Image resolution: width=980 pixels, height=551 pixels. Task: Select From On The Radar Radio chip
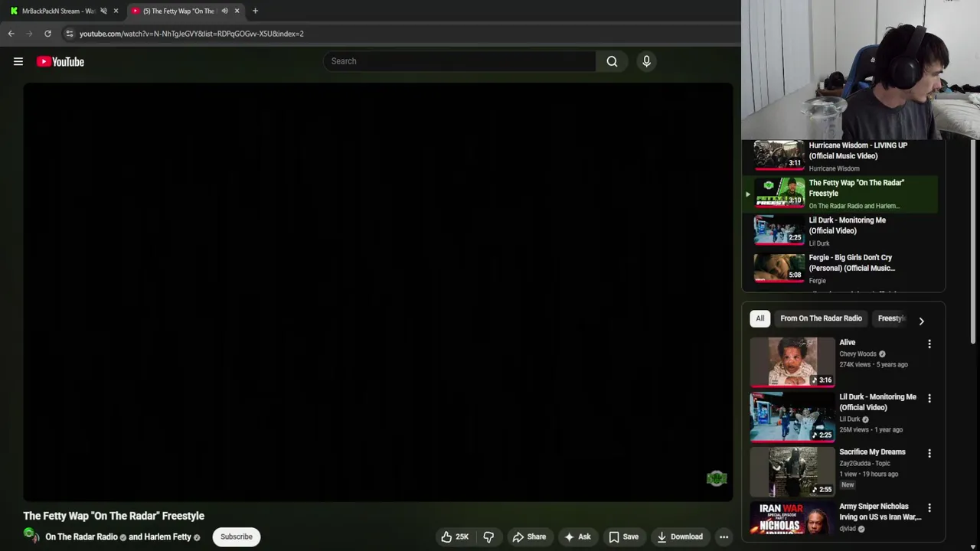pos(821,318)
